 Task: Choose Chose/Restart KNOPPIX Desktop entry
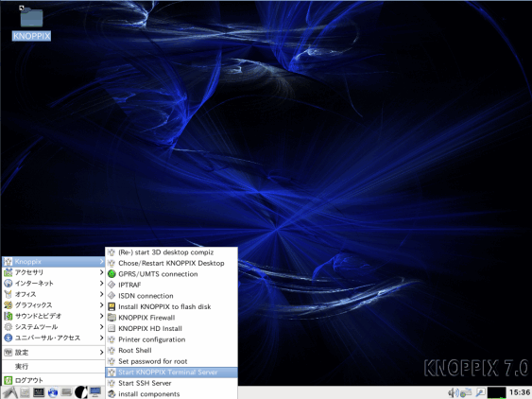click(x=171, y=263)
